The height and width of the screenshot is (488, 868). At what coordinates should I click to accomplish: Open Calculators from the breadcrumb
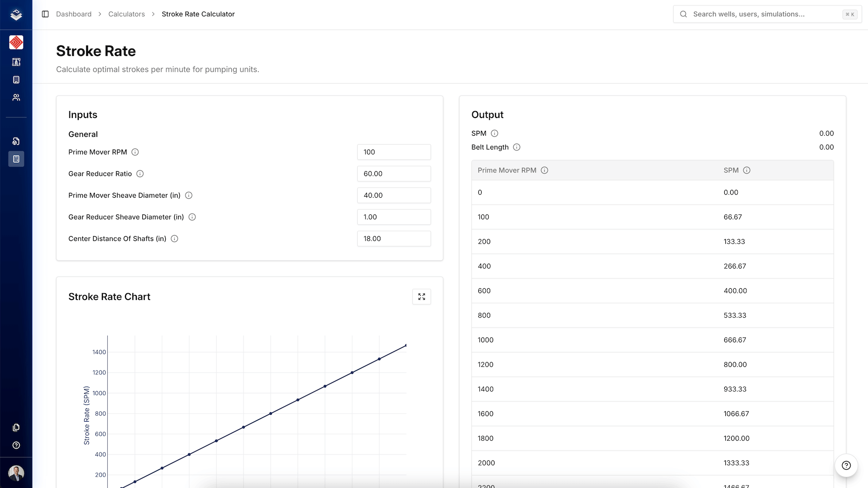tap(126, 14)
